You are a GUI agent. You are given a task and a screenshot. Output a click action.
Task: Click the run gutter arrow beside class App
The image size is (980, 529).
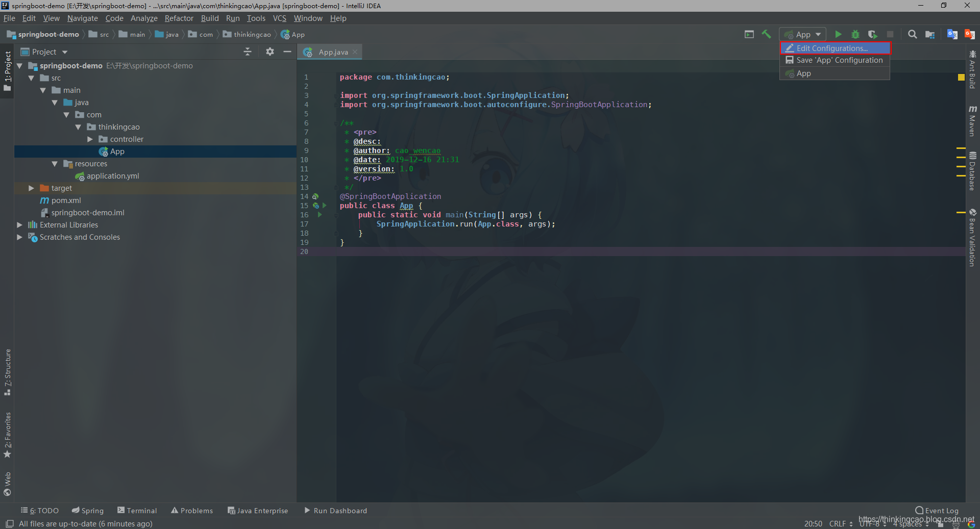click(324, 206)
